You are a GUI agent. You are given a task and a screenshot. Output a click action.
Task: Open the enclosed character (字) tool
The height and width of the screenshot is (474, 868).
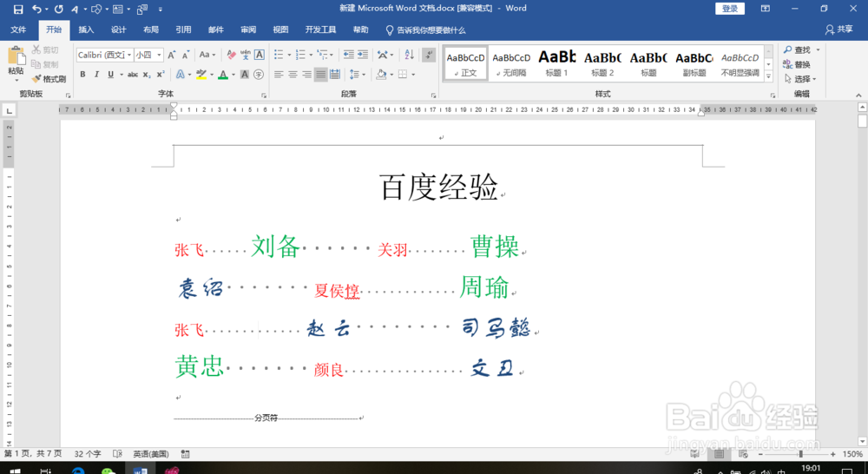click(259, 74)
